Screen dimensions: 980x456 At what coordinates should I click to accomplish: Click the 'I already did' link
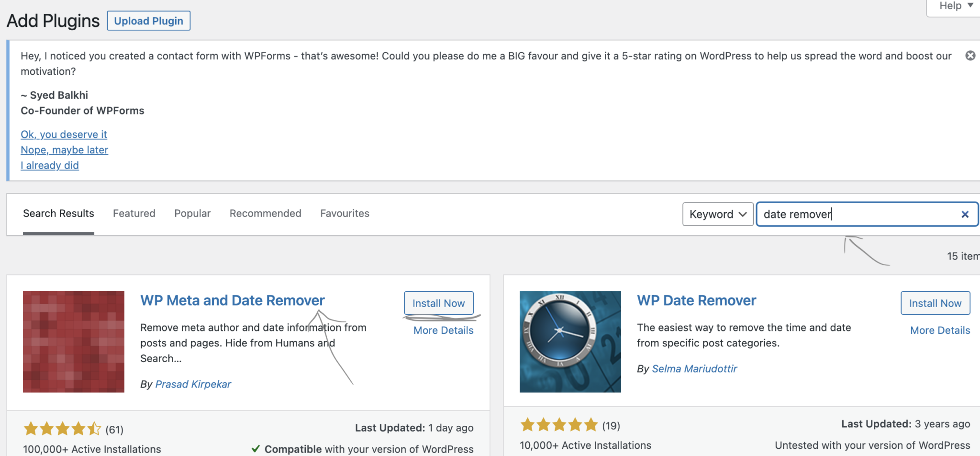(x=50, y=165)
